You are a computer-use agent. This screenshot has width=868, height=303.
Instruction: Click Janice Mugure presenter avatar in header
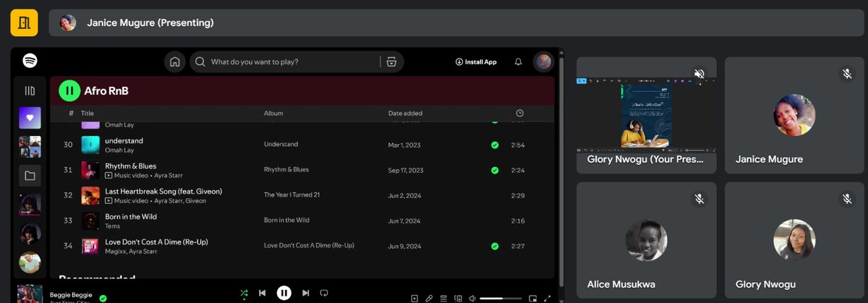(68, 22)
